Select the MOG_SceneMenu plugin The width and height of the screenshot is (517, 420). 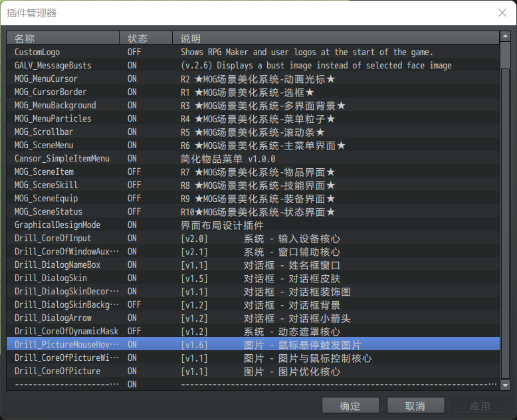click(x=253, y=145)
